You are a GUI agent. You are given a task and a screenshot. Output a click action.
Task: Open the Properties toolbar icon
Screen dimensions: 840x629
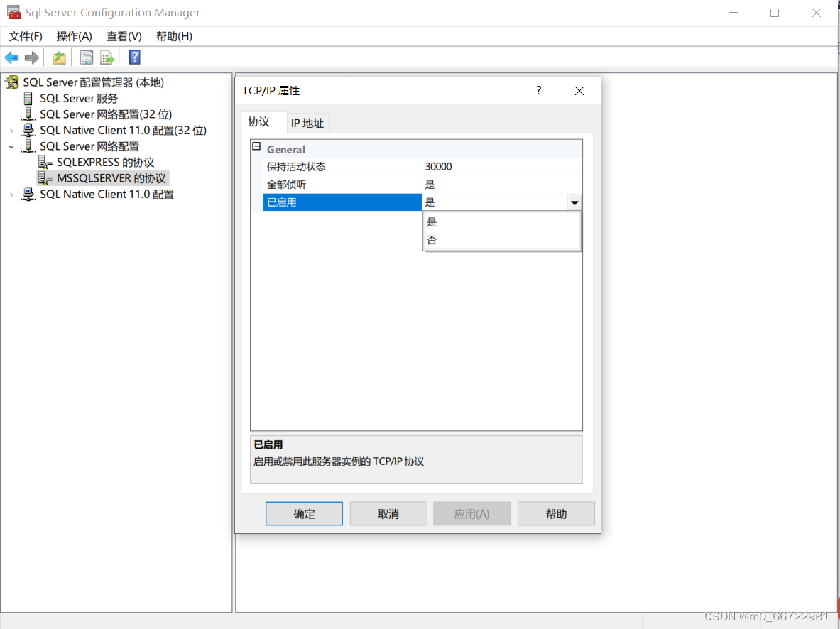coord(87,58)
